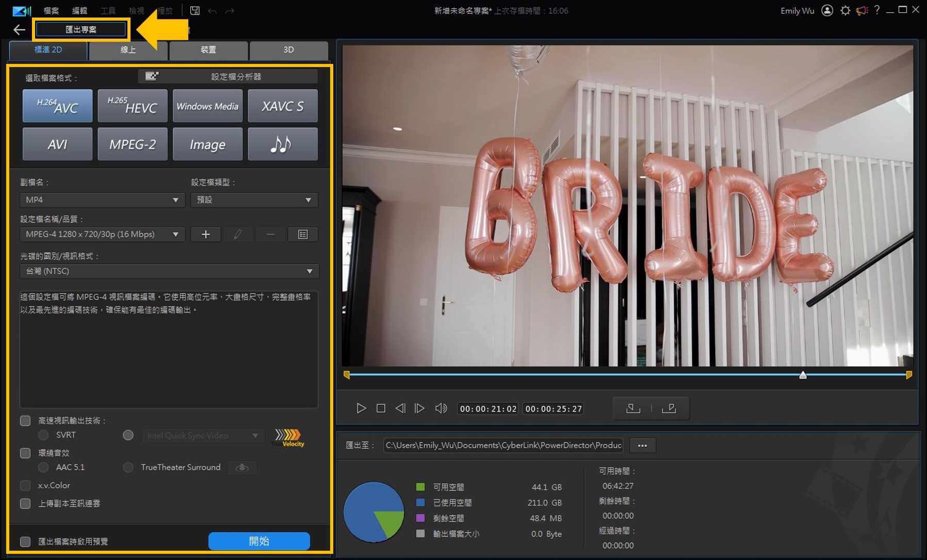Open the profile details list icon

(x=303, y=234)
